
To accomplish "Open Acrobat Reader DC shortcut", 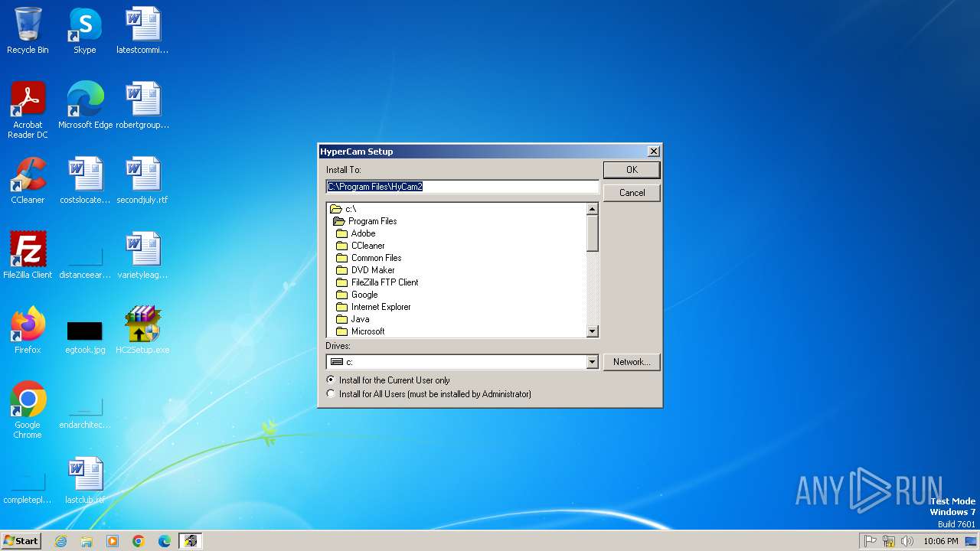I will (x=28, y=110).
